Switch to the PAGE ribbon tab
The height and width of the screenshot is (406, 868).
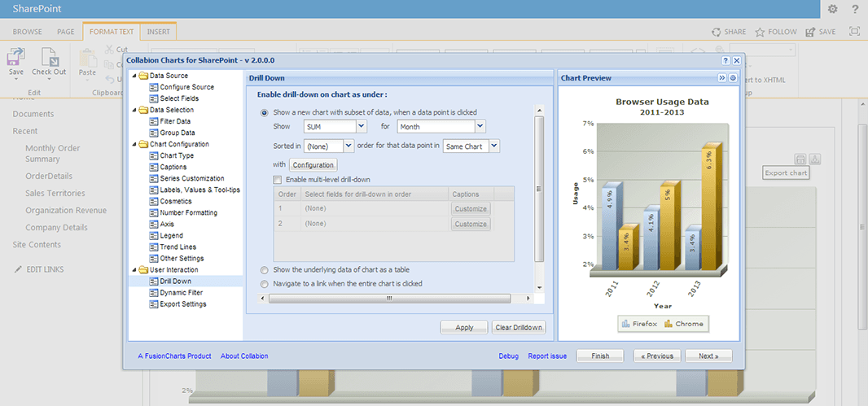(x=65, y=32)
